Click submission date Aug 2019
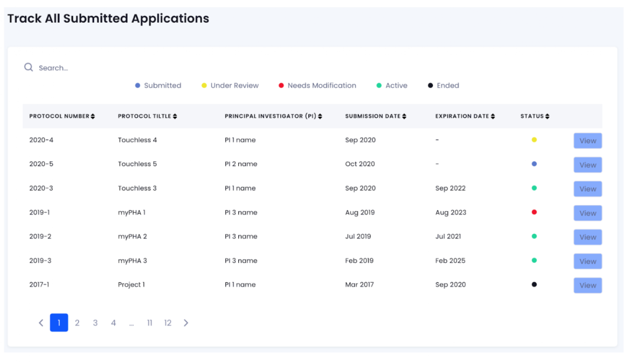Screen dimensions: 633x364 [x=360, y=213]
